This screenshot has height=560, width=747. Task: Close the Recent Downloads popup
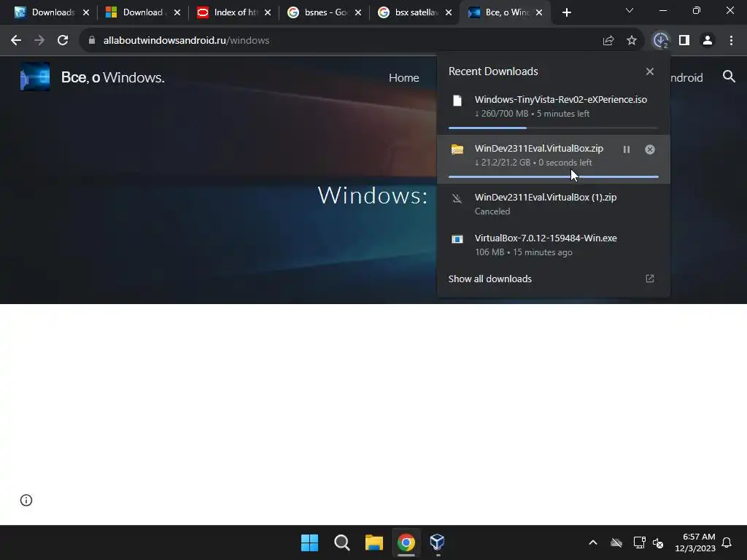pyautogui.click(x=650, y=71)
